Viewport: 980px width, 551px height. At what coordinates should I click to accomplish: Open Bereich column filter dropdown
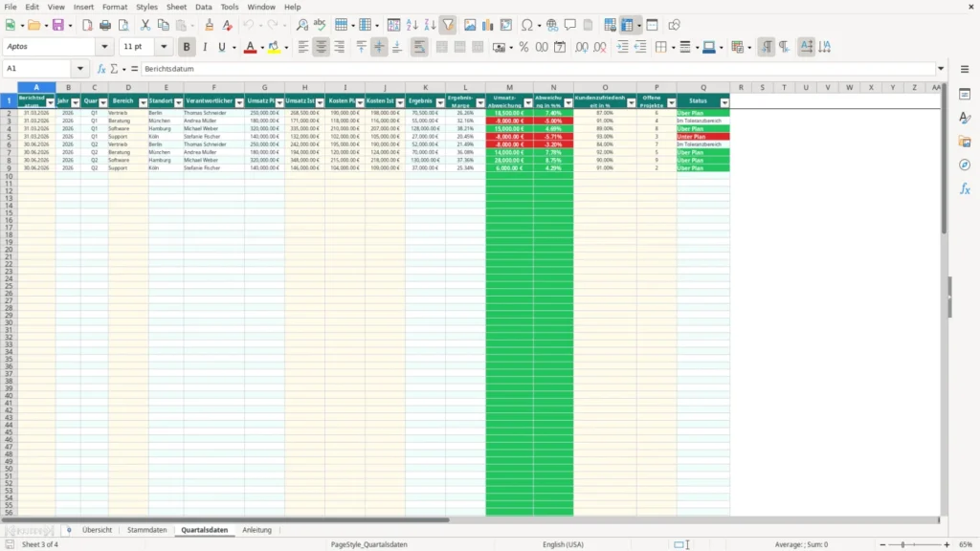[x=144, y=103]
